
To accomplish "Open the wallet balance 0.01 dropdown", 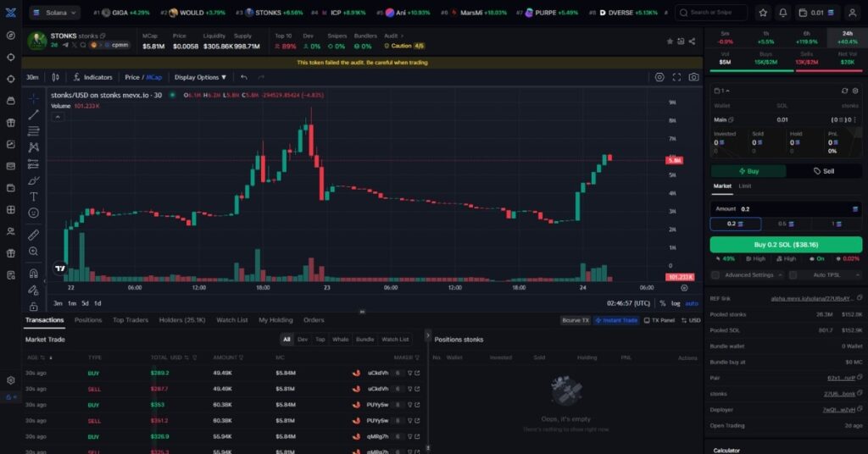I will pos(817,12).
